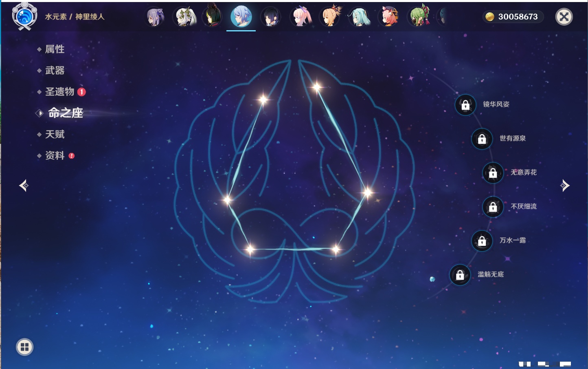The image size is (588, 369).
Task: Select the teal twin-tailed character portrait
Action: tap(359, 17)
